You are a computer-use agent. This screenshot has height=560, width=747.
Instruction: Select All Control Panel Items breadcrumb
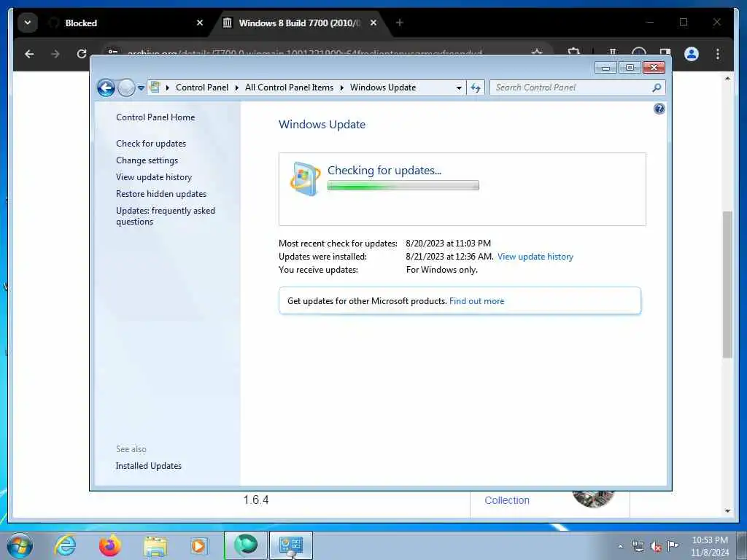click(x=289, y=87)
